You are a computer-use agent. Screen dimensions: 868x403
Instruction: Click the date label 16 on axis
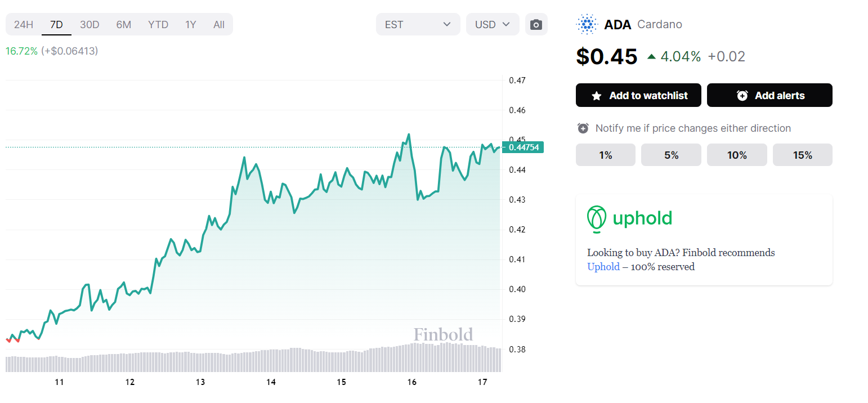pos(411,382)
